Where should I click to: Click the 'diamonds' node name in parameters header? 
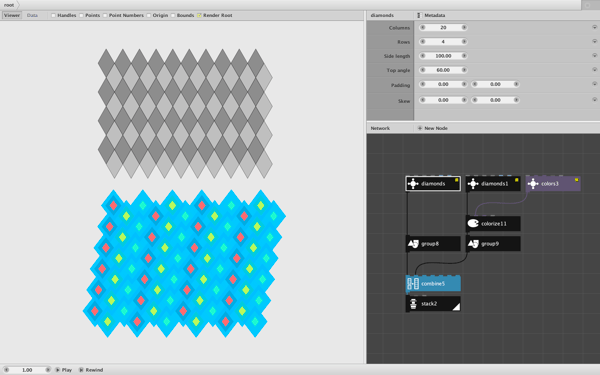382,15
